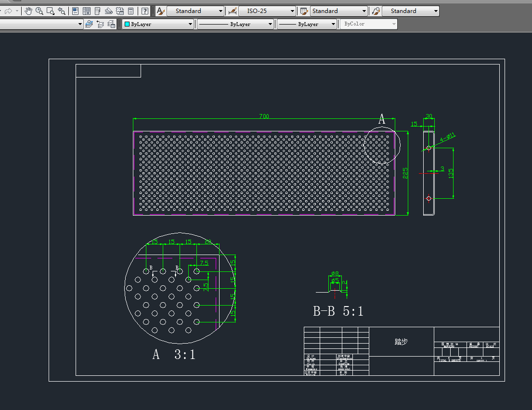Open the Markup Set Manager

tap(120, 11)
